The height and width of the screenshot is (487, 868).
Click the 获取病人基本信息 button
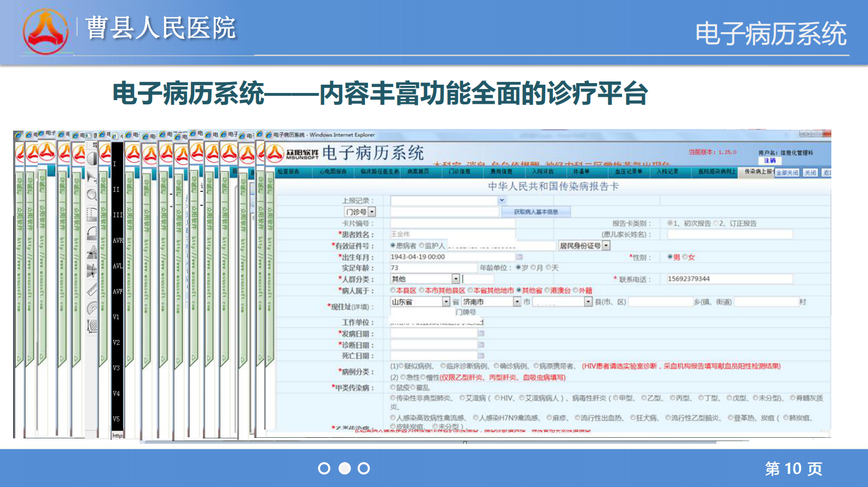tap(536, 212)
